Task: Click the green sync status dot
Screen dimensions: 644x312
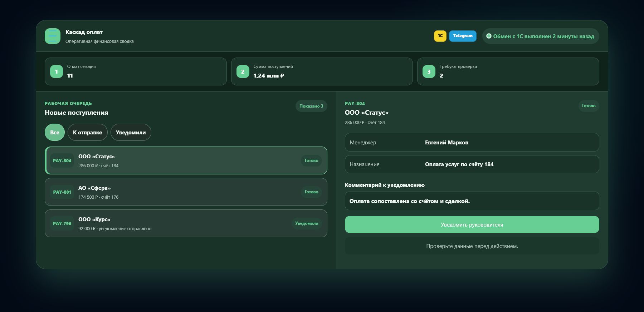Action: click(x=489, y=36)
